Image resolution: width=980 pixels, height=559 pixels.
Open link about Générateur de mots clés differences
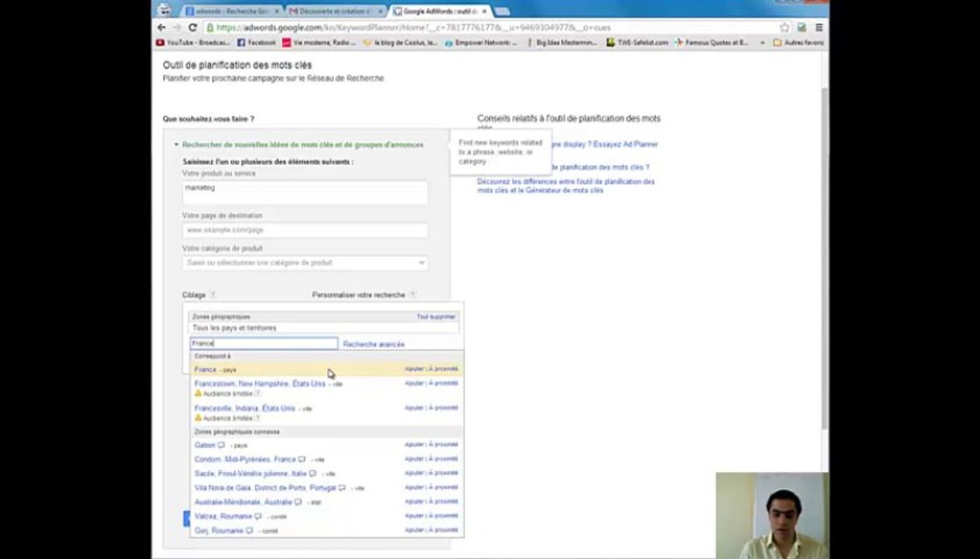566,186
